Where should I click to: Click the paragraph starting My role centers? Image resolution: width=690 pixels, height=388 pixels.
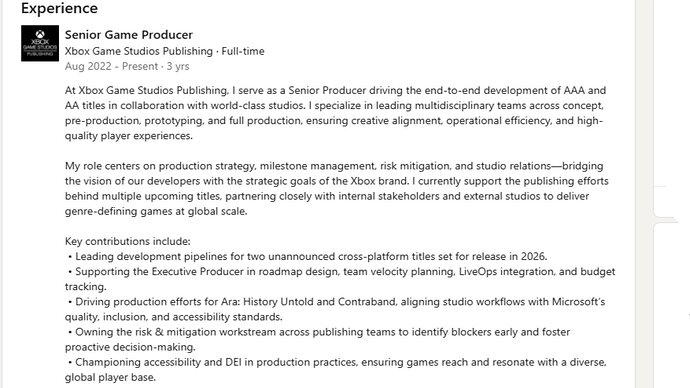[x=337, y=189]
